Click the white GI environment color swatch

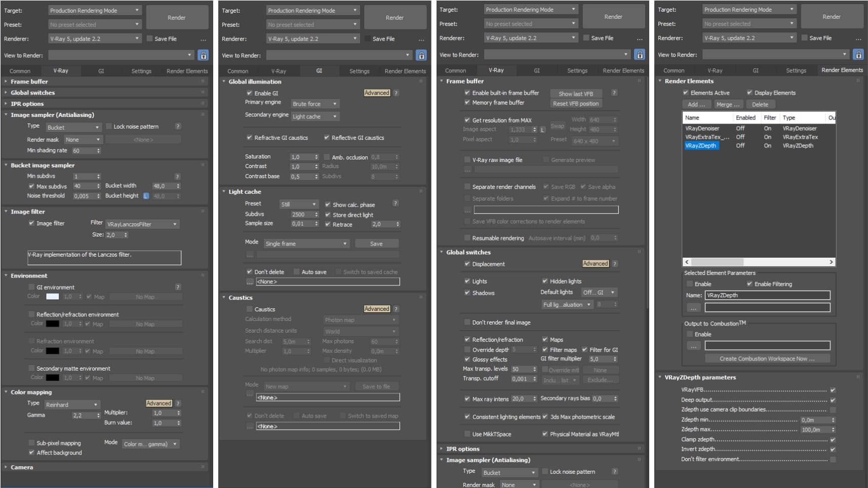[x=53, y=297]
